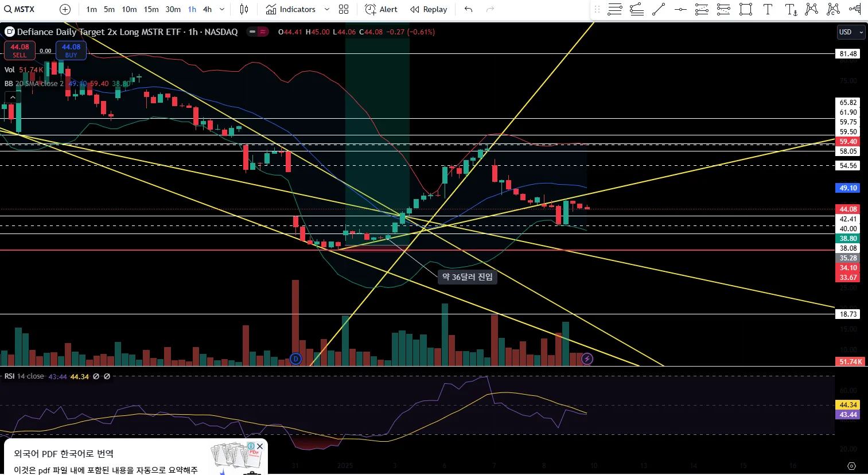Click the red 44.08 current price label
Viewport: 868px width, 475px height.
point(848,209)
